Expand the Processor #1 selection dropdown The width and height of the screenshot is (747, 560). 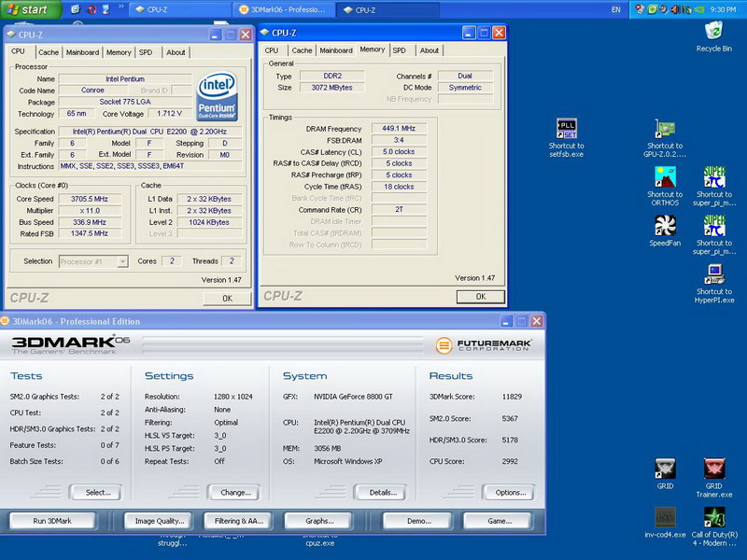click(x=122, y=262)
